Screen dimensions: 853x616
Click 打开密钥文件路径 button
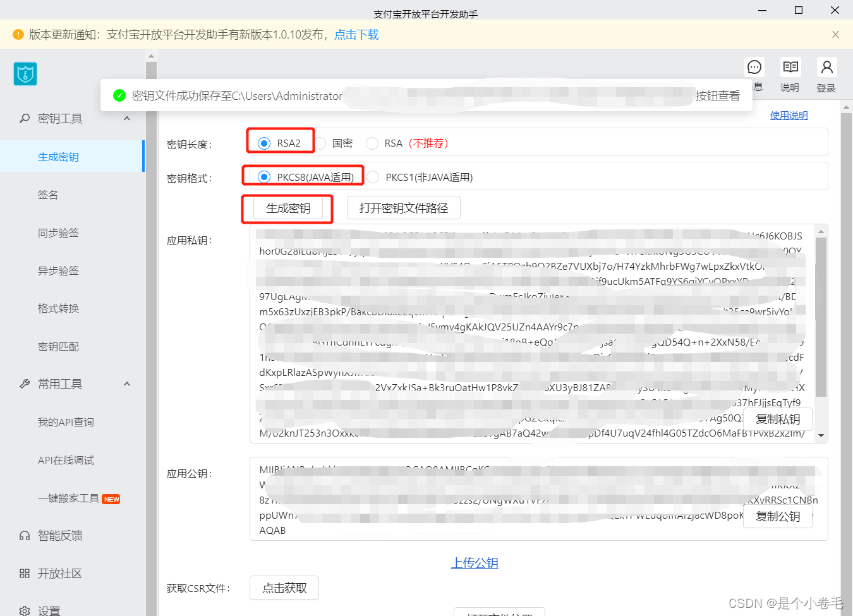[x=404, y=208]
